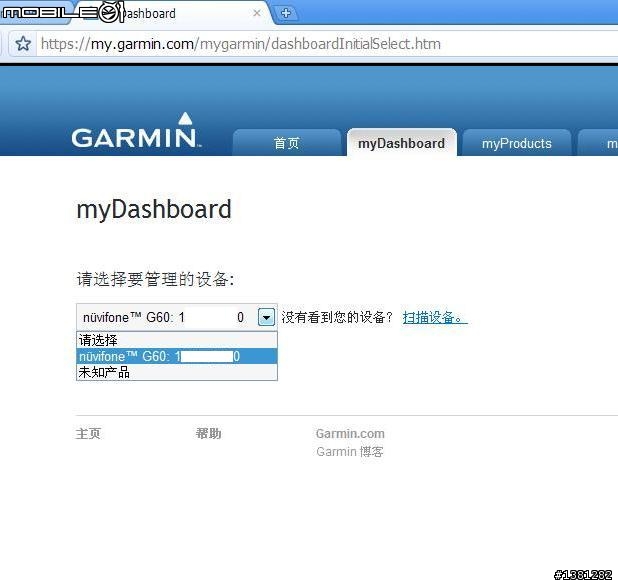Open the 主页 footer link

88,434
